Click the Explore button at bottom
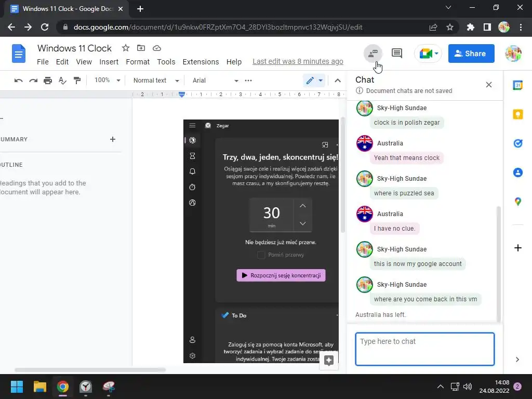This screenshot has width=532, height=399. 329,361
